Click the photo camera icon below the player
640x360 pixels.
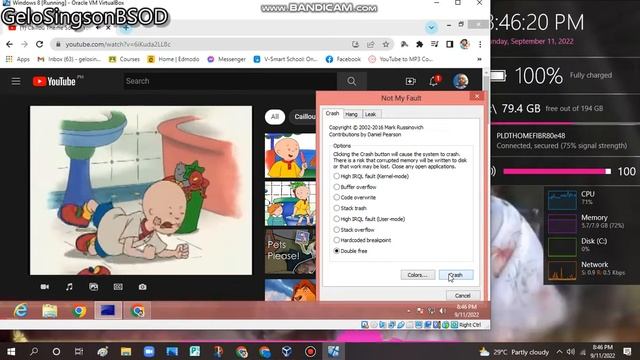coord(142,287)
